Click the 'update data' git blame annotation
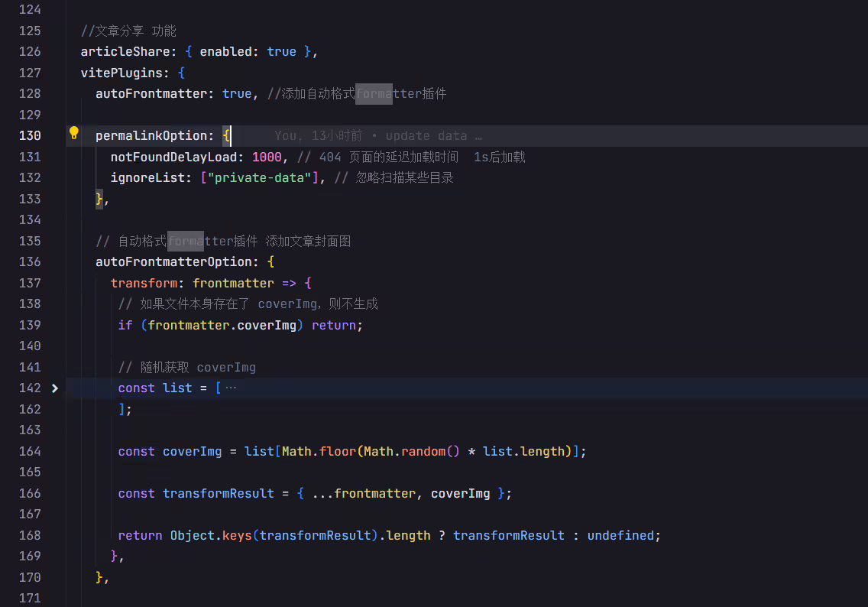868x607 pixels. click(426, 135)
